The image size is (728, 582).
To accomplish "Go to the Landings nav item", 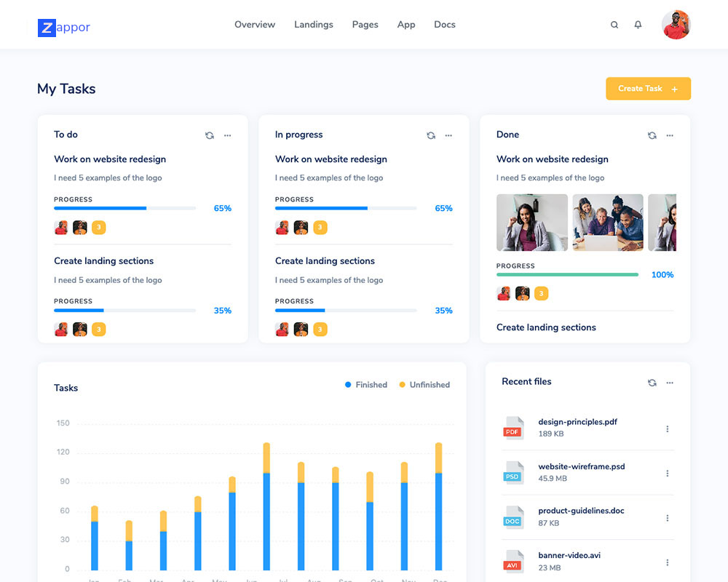I will tap(313, 25).
